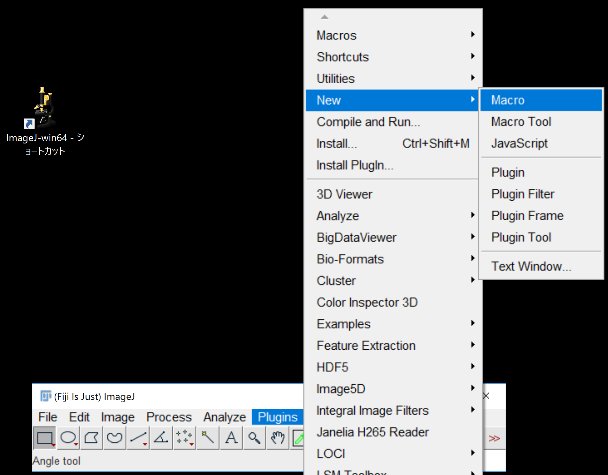Expand the Examples submenu
Image resolution: width=608 pixels, height=475 pixels.
394,324
